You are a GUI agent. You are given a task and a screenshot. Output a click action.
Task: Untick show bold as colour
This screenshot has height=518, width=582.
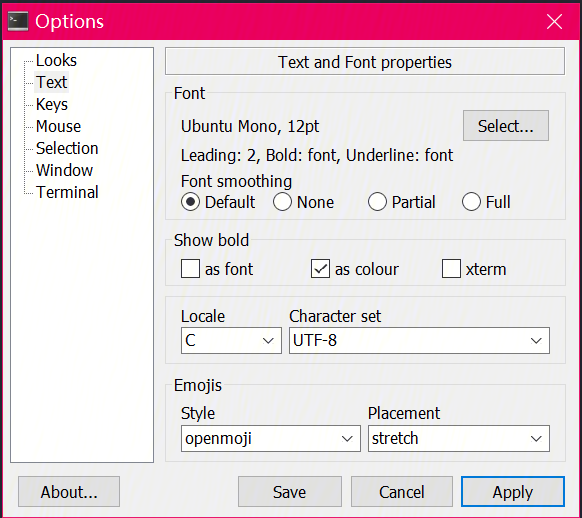(320, 269)
